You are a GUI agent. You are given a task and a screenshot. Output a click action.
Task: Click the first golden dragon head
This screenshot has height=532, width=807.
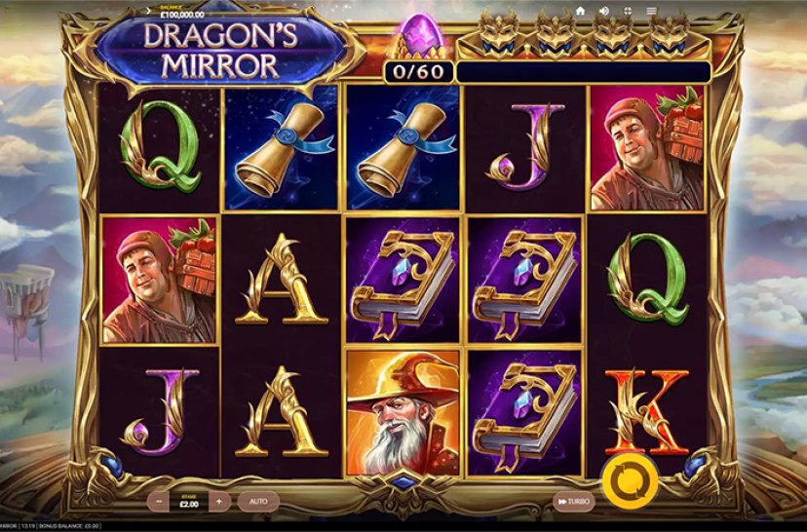click(x=498, y=34)
